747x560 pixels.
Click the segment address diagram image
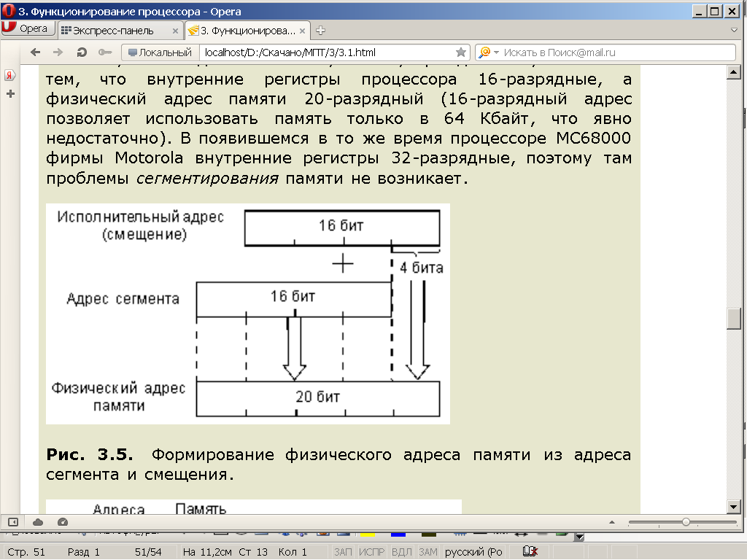pyautogui.click(x=248, y=314)
